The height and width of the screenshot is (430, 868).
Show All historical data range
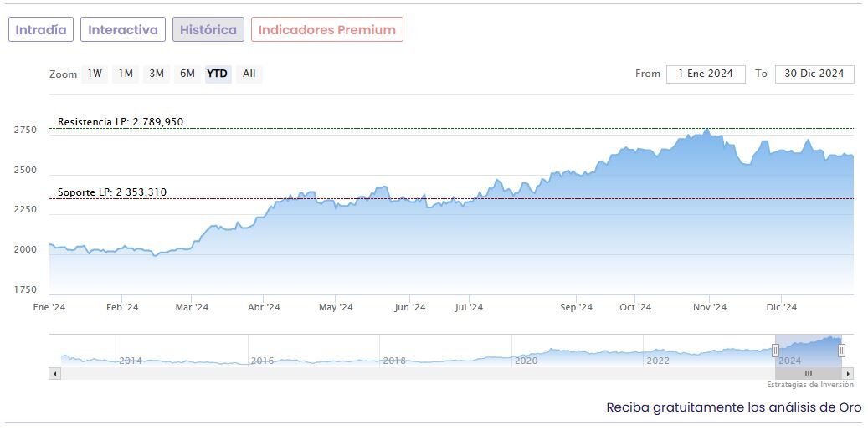click(x=249, y=74)
